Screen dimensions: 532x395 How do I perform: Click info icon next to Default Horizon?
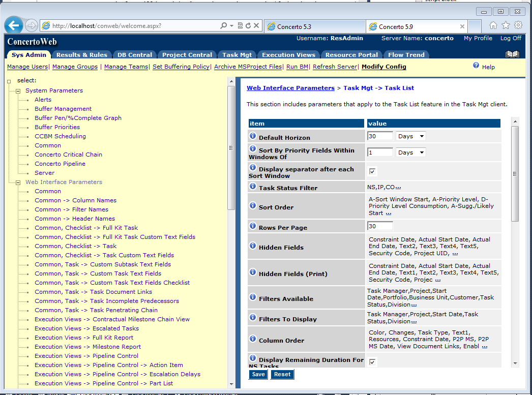pos(253,136)
